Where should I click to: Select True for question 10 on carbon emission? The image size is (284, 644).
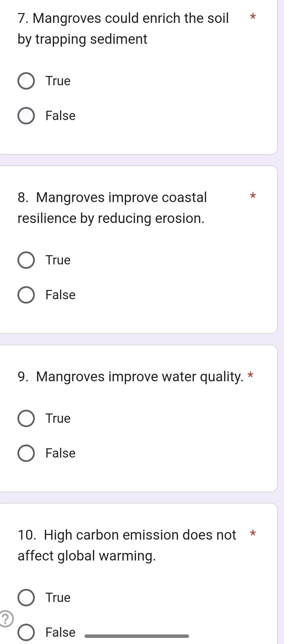click(26, 598)
